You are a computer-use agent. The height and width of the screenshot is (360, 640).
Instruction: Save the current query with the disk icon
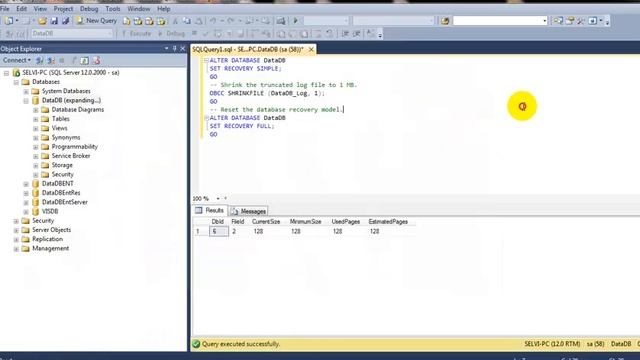pos(54,21)
